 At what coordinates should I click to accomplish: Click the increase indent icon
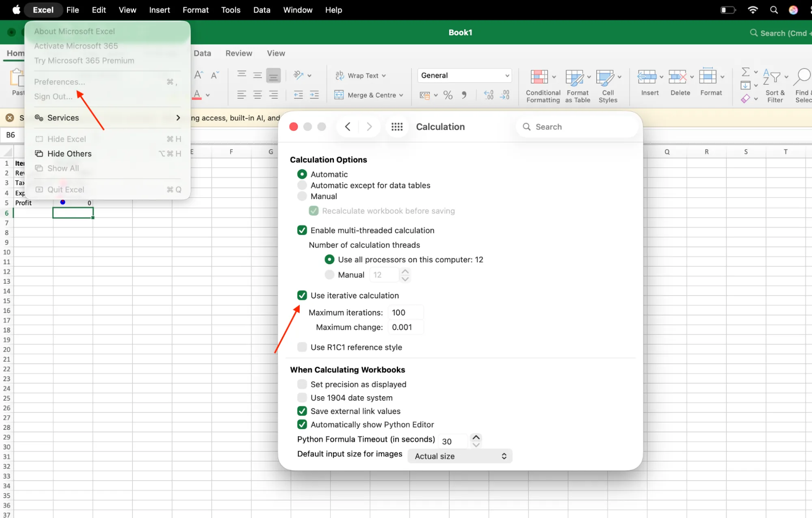[x=314, y=95]
